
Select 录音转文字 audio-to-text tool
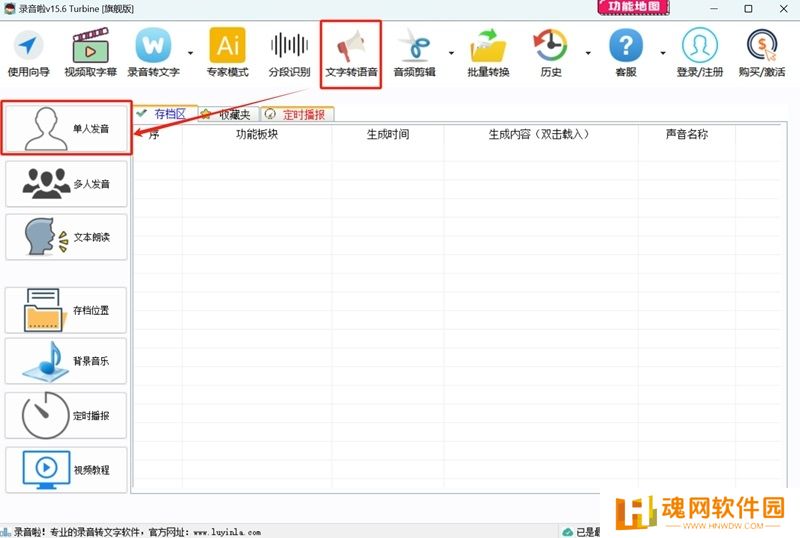coord(154,54)
